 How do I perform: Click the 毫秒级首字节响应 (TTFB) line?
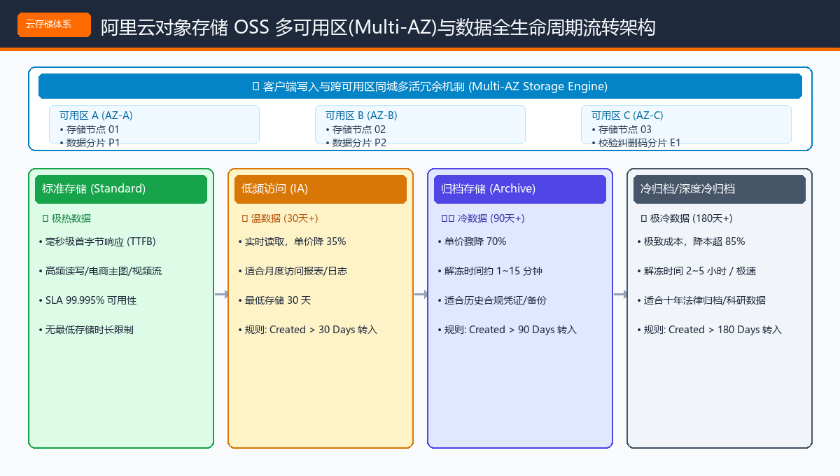pos(97,241)
